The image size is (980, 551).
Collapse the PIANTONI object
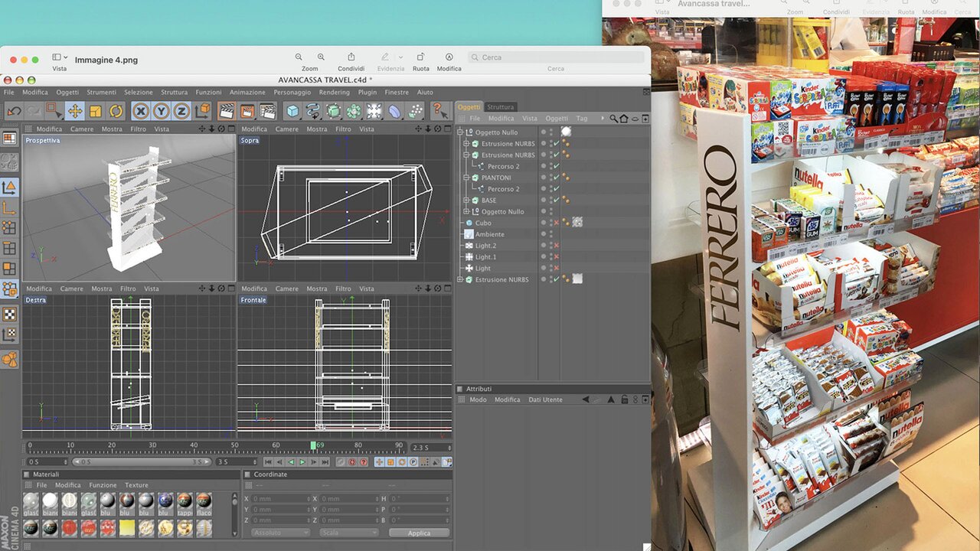point(467,178)
